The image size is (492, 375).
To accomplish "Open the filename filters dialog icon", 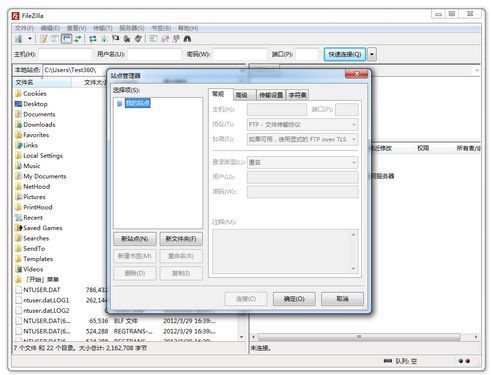I will pyautogui.click(x=153, y=39).
